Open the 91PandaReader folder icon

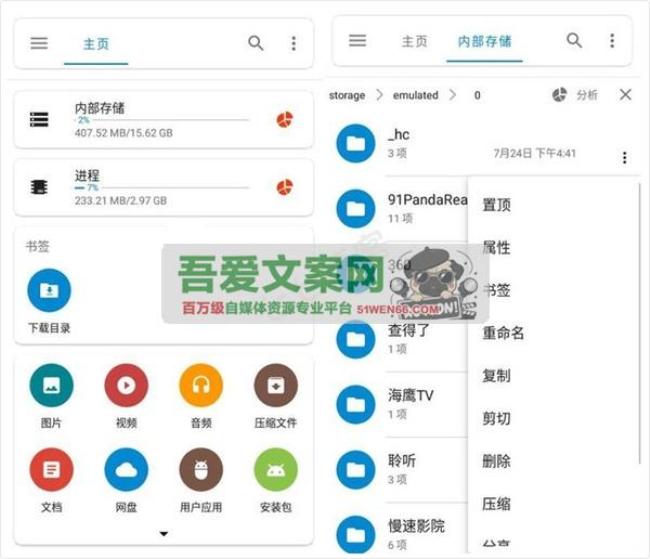pos(356,208)
